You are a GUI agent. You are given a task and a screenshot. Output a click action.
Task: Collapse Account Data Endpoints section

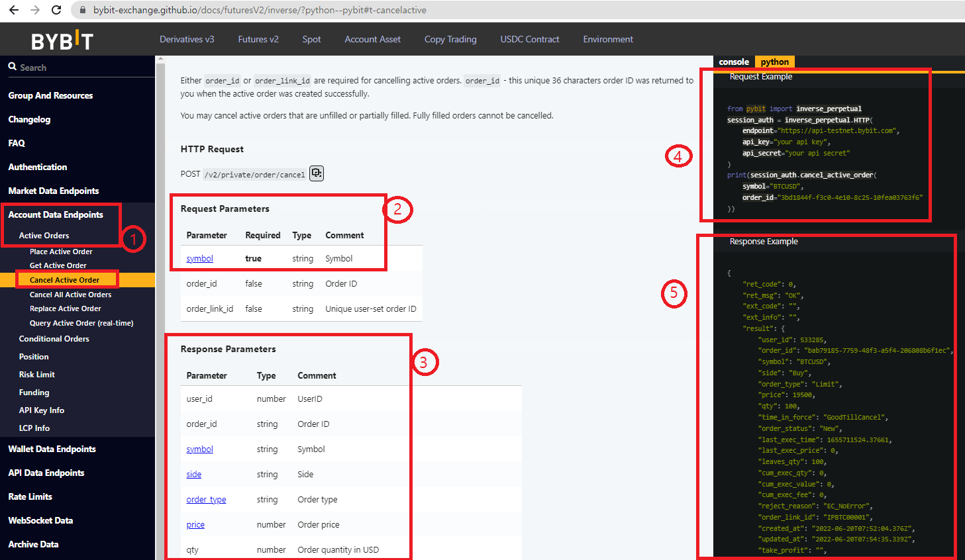[x=56, y=214]
